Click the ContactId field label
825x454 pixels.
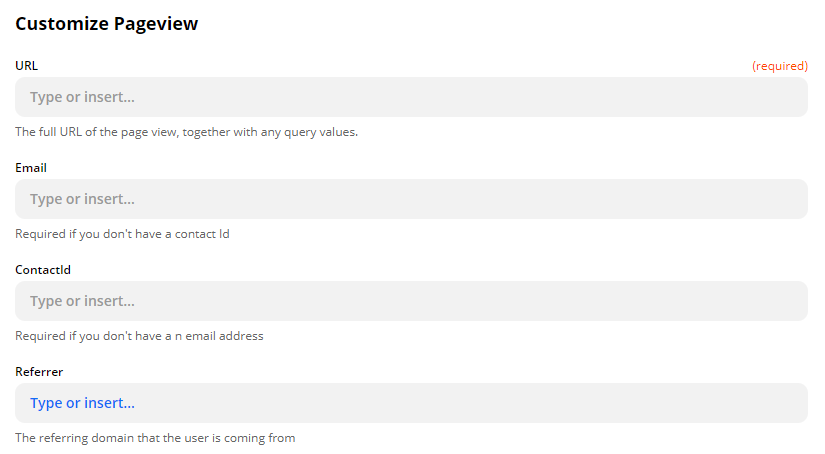point(43,269)
